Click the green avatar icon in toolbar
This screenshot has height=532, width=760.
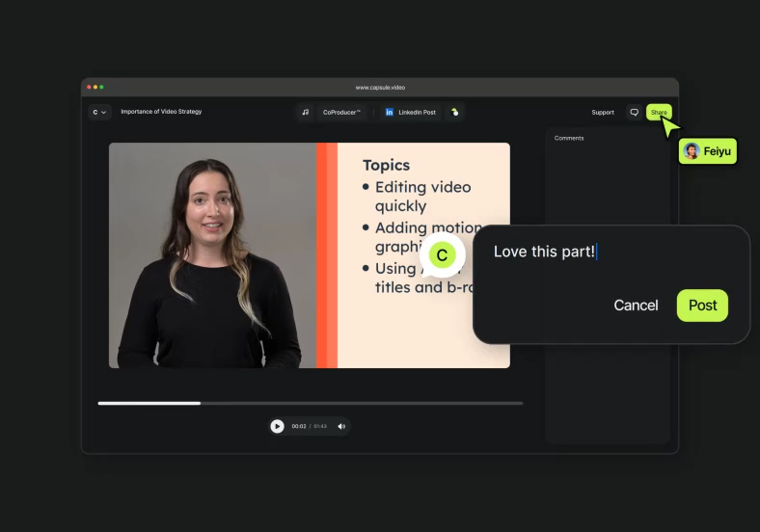click(454, 113)
